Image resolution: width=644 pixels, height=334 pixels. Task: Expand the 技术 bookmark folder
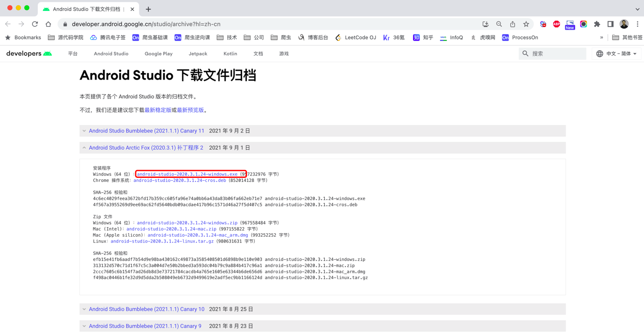[x=227, y=38]
